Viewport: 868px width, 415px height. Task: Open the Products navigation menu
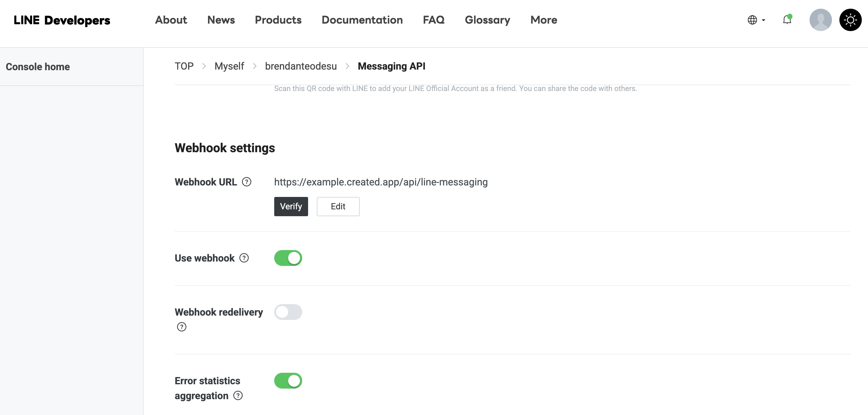(278, 20)
